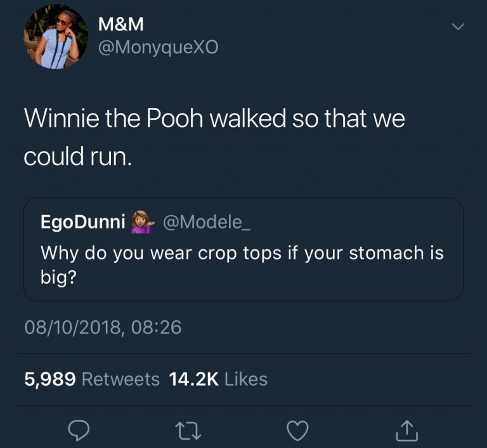
Task: Open the @MonyqueXO handle link
Action: pyautogui.click(x=159, y=48)
